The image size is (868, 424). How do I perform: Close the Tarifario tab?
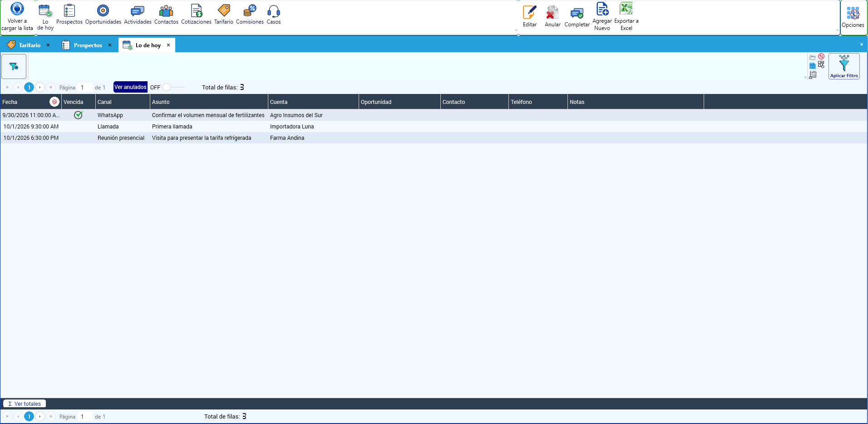click(48, 45)
